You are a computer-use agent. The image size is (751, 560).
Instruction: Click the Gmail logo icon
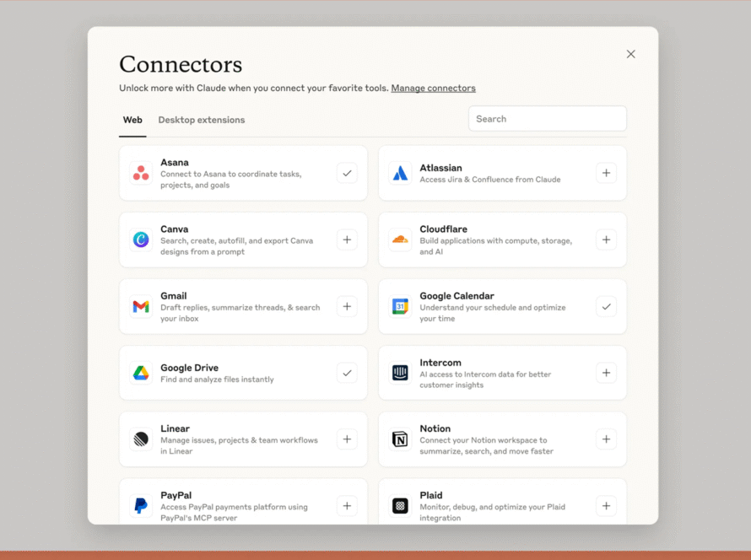coord(141,306)
